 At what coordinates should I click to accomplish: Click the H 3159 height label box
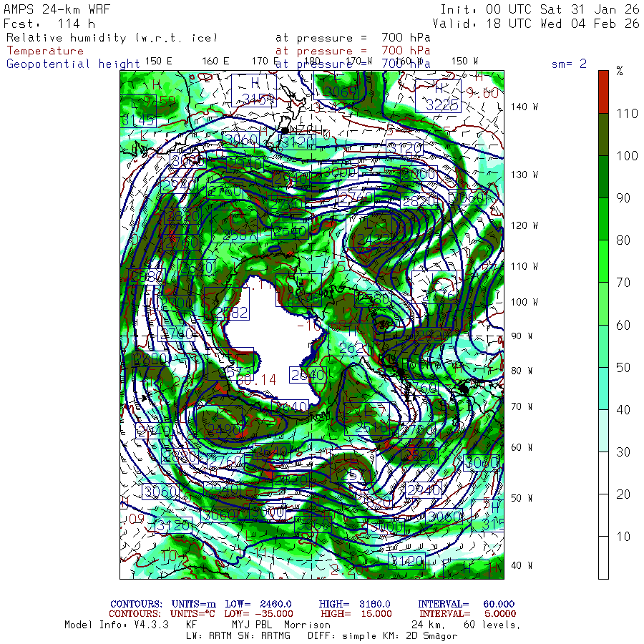click(254, 90)
